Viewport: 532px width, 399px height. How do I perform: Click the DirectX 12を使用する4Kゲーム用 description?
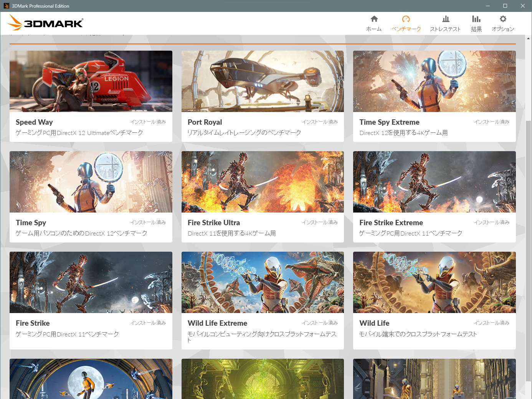403,133
